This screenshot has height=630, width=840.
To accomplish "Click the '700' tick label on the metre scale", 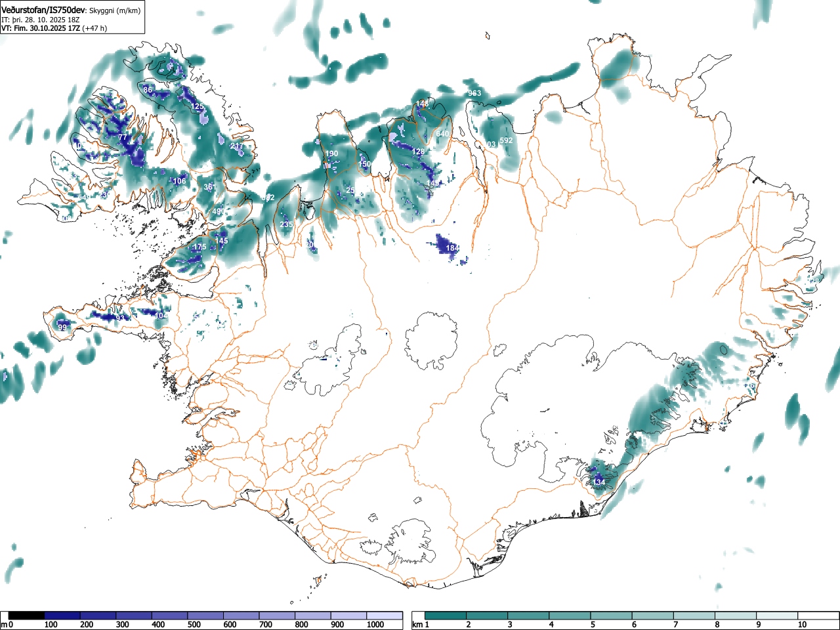I will coord(266,625).
